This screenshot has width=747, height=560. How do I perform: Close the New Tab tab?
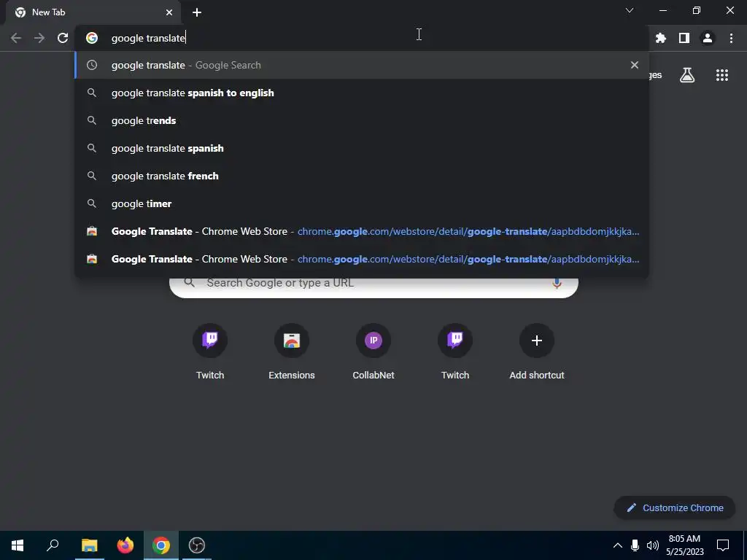[x=169, y=12]
